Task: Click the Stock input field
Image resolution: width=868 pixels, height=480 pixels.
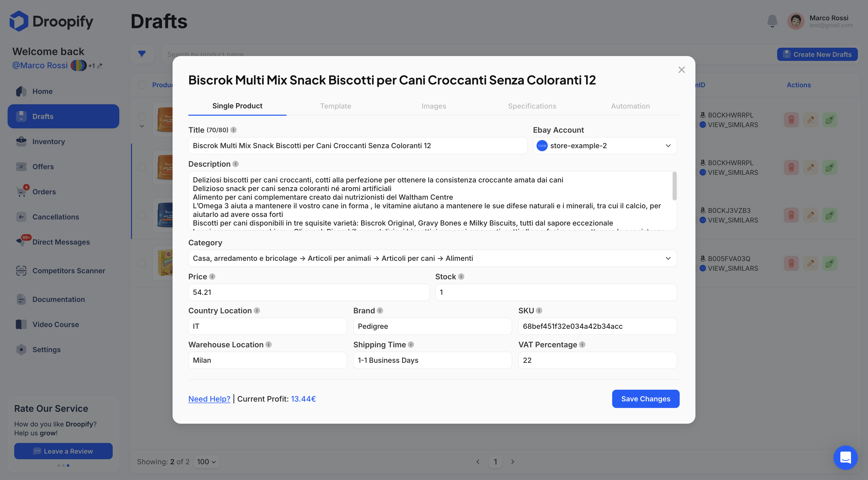Action: coord(556,292)
